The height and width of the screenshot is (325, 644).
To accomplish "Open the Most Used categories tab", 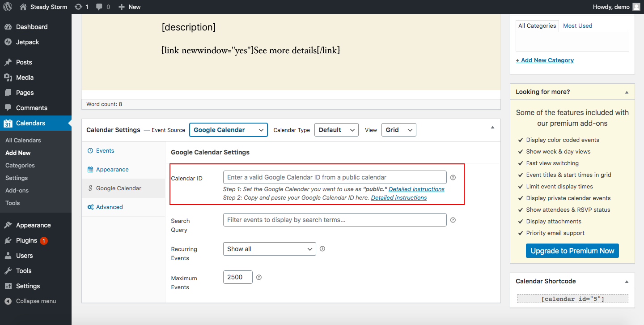I will pos(577,26).
